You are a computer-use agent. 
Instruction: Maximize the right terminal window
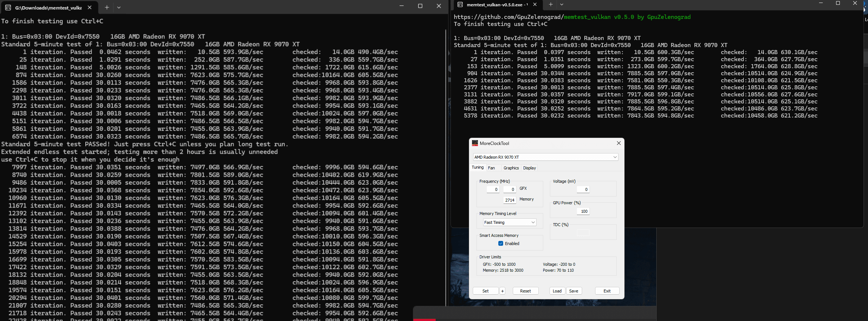[x=838, y=3]
